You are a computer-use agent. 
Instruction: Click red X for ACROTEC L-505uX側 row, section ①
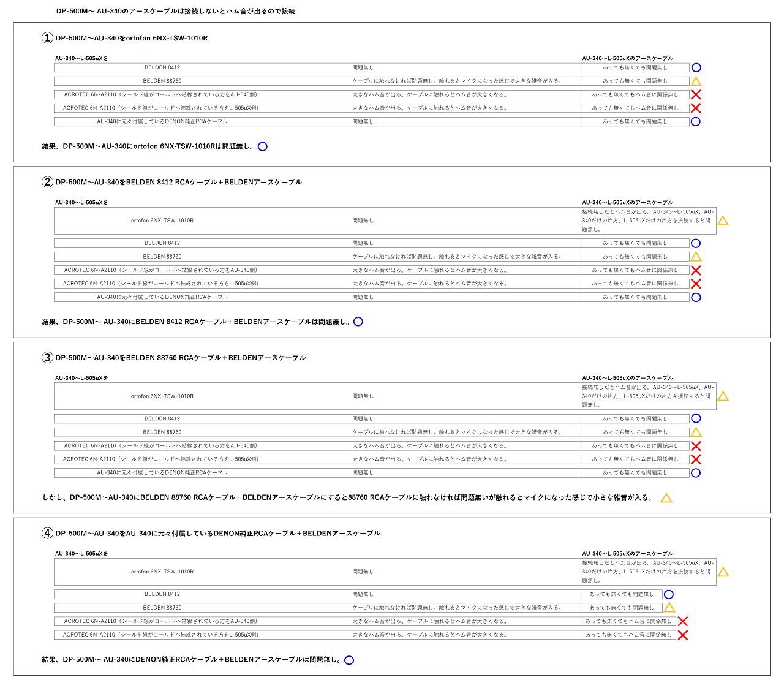(696, 108)
